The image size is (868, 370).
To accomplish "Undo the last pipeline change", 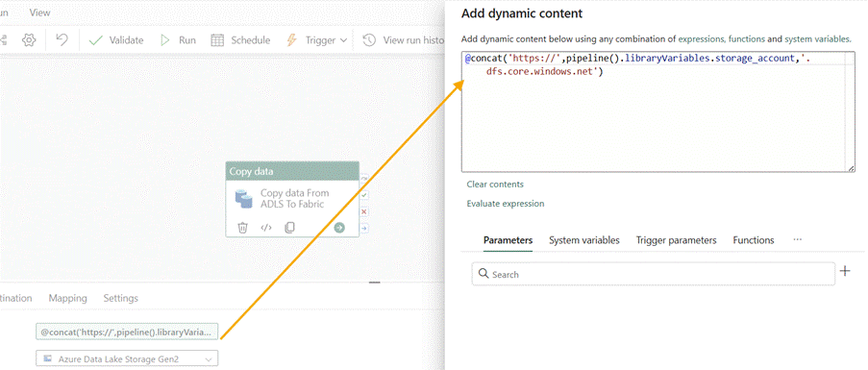I will (62, 39).
